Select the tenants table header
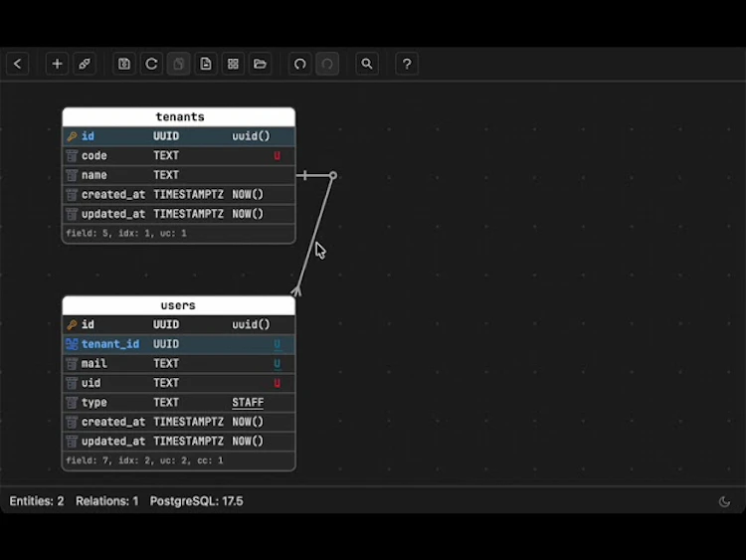This screenshot has width=746, height=560. [179, 117]
